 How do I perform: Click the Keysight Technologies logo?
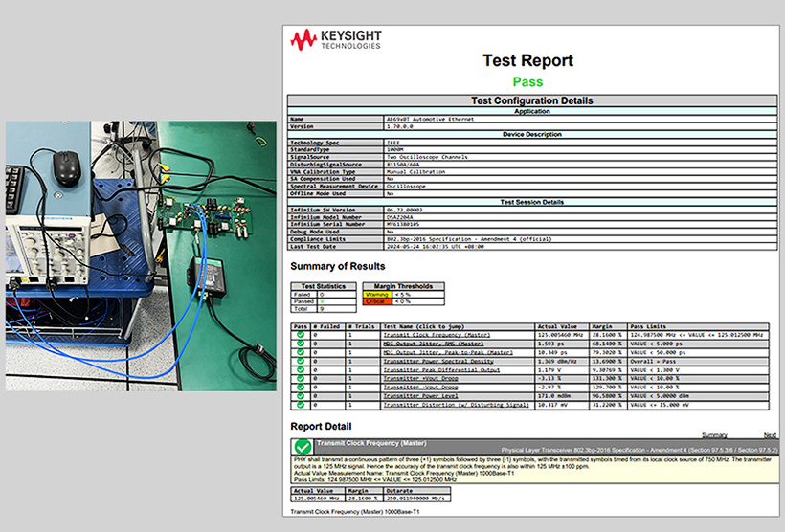click(x=337, y=39)
